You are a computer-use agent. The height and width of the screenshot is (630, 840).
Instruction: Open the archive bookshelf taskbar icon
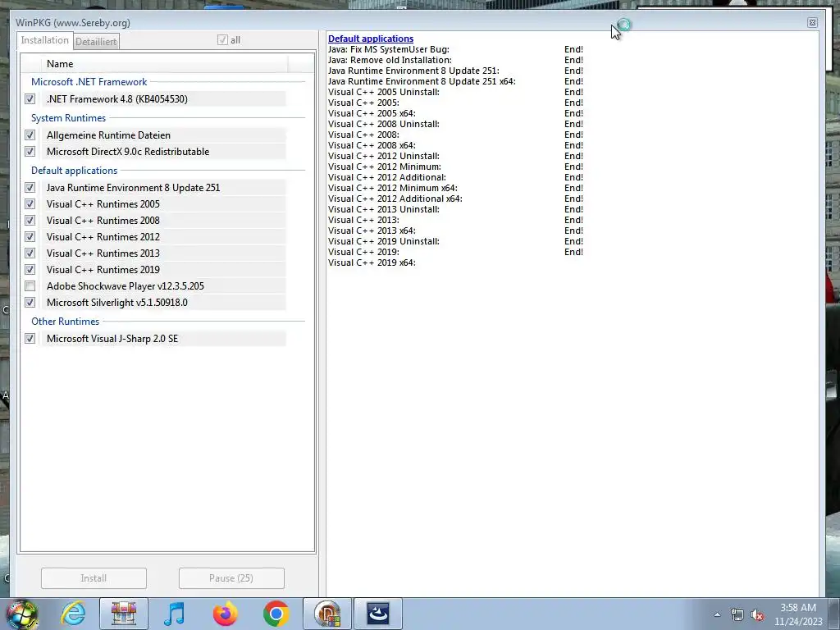[124, 614]
